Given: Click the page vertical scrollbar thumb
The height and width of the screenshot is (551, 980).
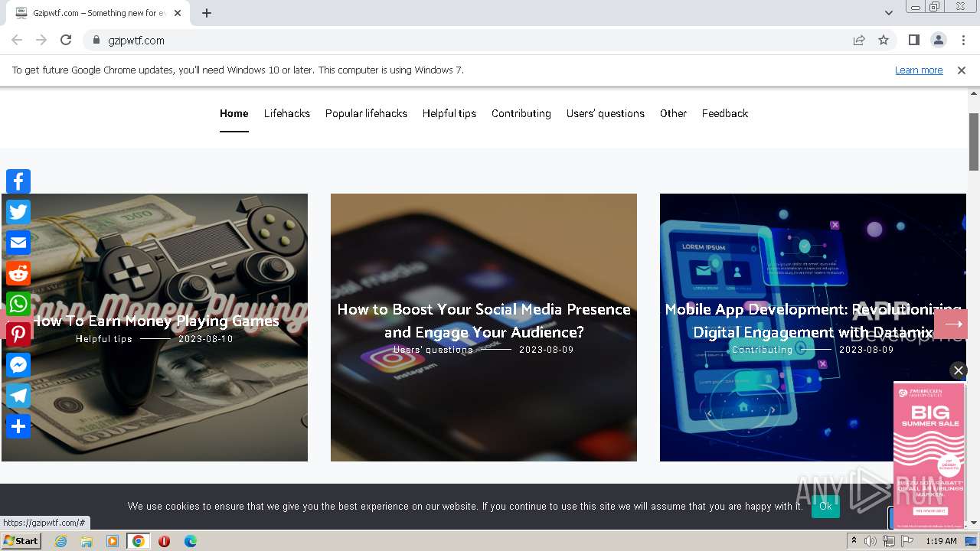Looking at the screenshot, I should pos(974,142).
